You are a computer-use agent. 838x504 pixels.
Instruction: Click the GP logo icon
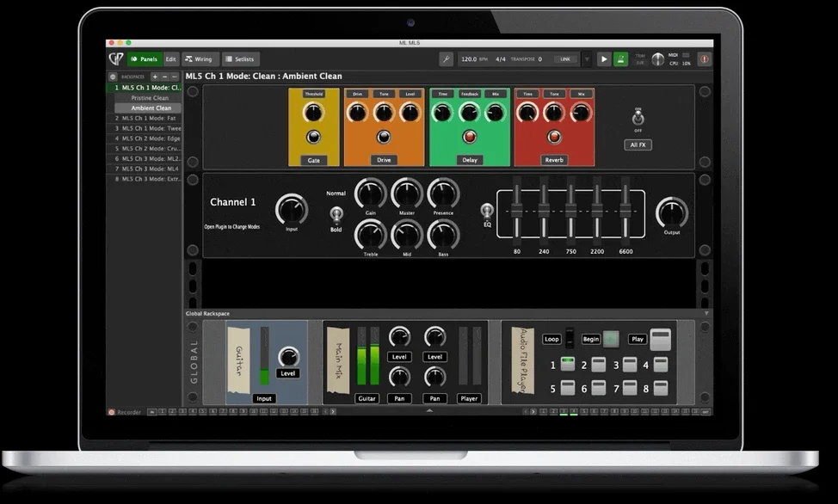(116, 58)
